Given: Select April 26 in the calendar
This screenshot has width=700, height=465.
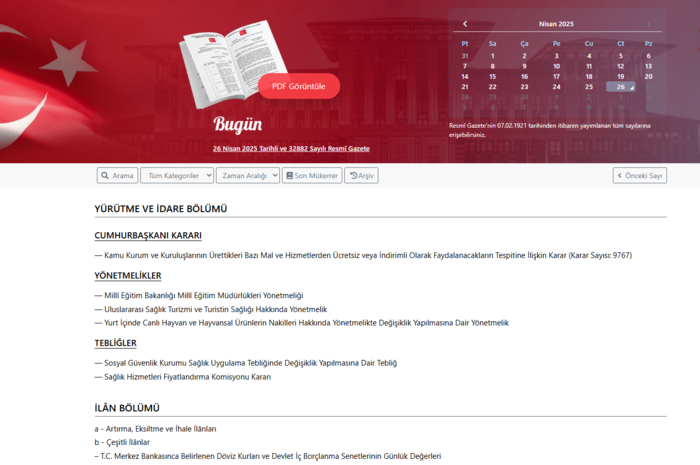Looking at the screenshot, I should (621, 87).
